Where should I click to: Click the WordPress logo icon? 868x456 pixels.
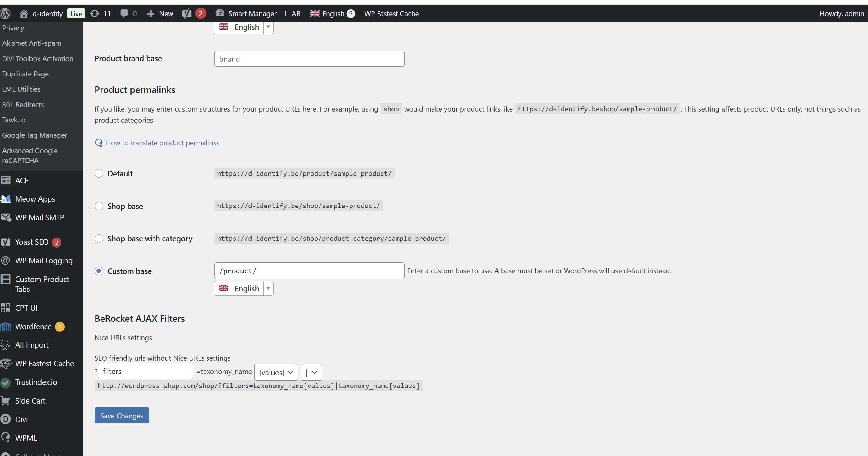pos(5,13)
